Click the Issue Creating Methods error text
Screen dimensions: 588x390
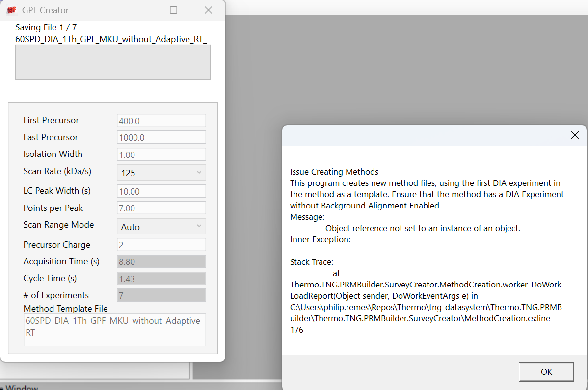click(x=334, y=172)
